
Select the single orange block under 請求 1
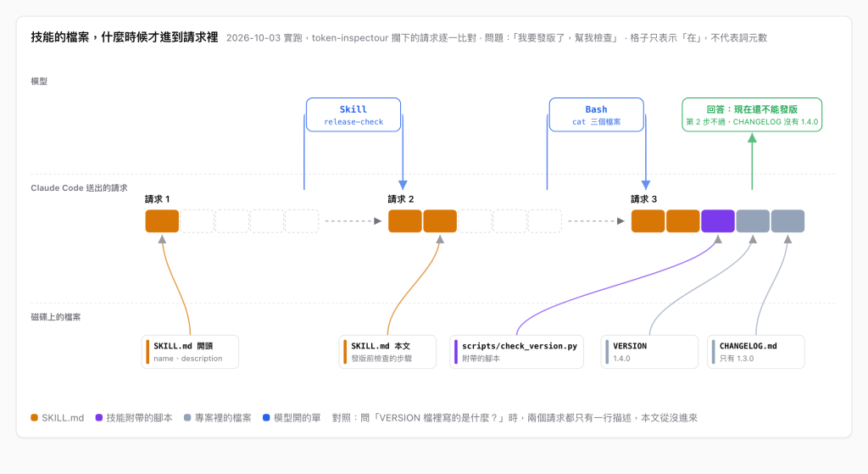(162, 221)
